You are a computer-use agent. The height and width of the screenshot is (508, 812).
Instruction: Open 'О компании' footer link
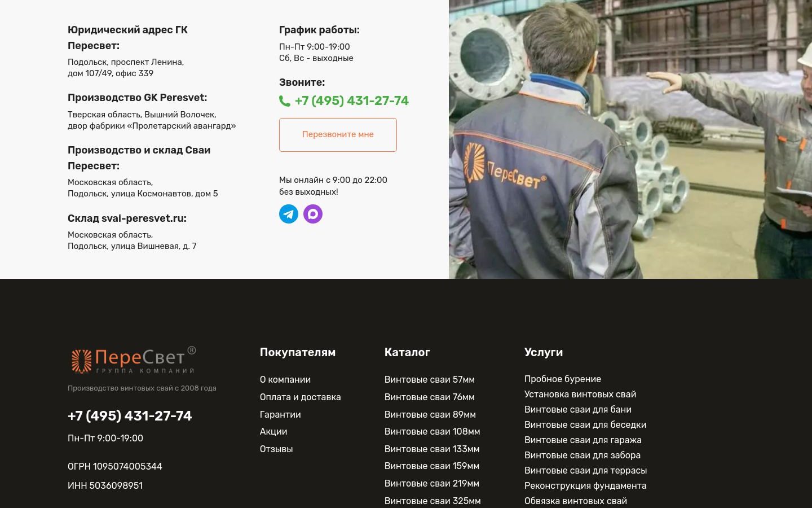(x=285, y=380)
